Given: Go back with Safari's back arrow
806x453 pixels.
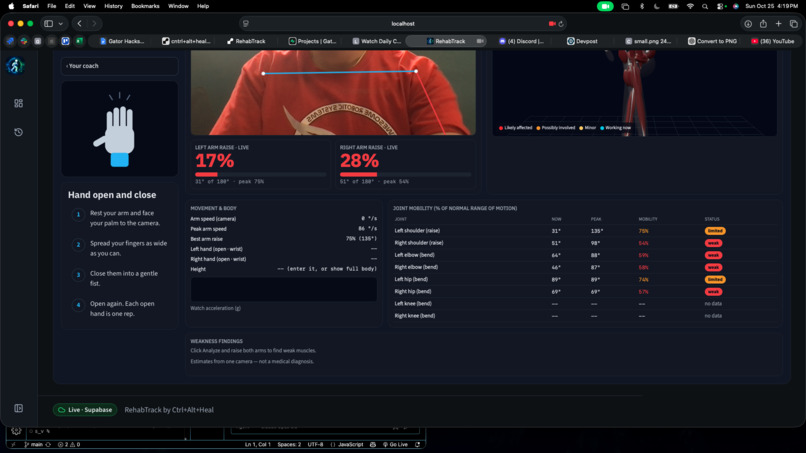Looking at the screenshot, I should [79, 24].
